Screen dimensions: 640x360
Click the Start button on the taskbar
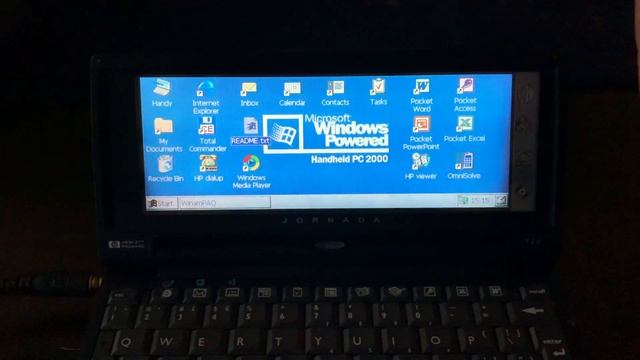coord(162,203)
